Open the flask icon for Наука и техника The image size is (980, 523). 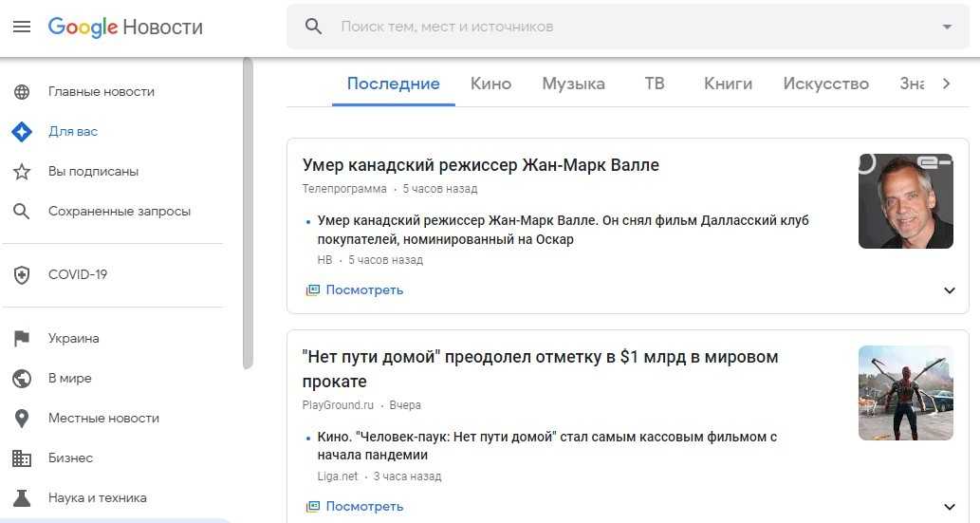coord(22,498)
